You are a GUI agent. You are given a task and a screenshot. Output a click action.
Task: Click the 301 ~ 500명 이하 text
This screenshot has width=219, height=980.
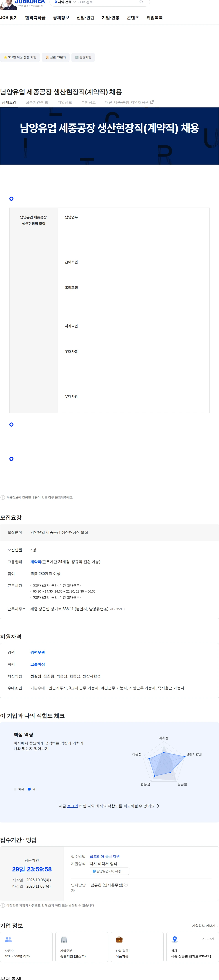click(17, 956)
